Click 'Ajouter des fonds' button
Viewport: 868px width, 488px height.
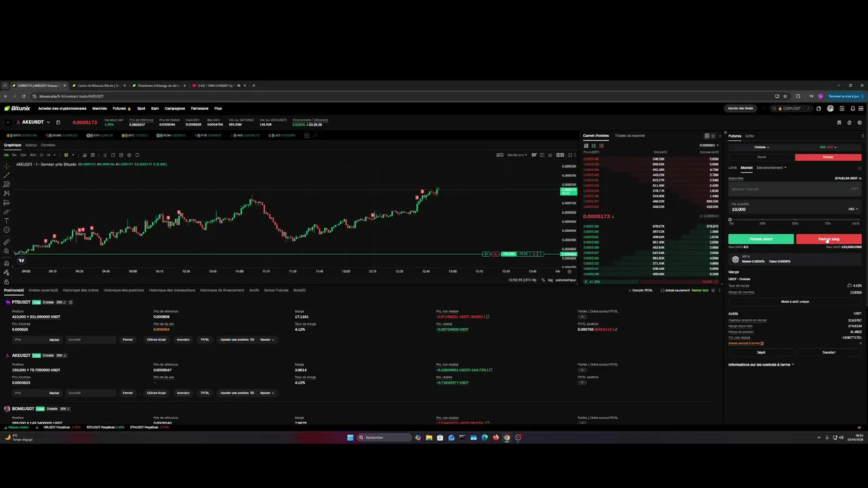(x=741, y=108)
